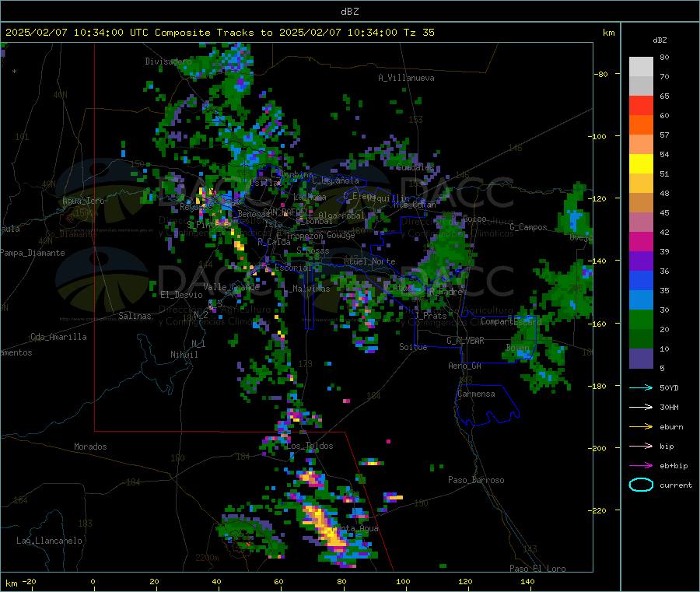Image resolution: width=700 pixels, height=592 pixels.
Task: Click the pink bip arrow icon
Action: [641, 446]
